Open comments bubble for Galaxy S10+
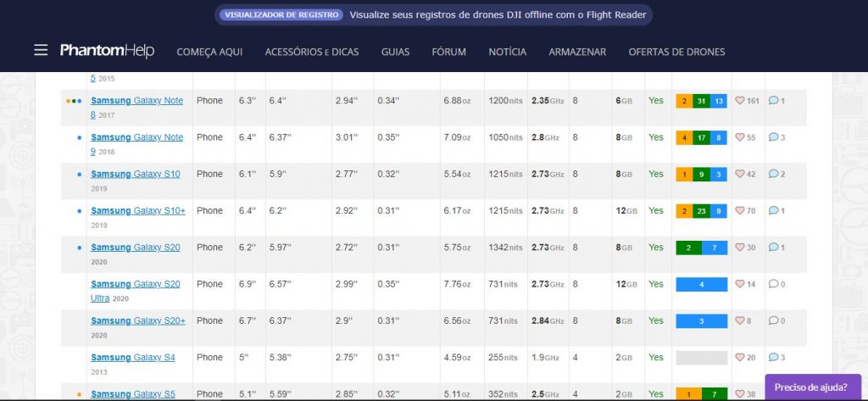 pos(773,210)
